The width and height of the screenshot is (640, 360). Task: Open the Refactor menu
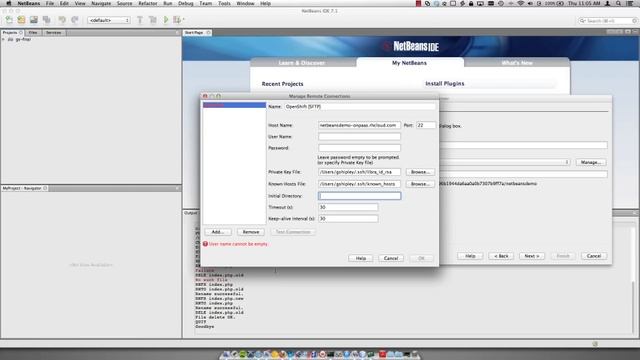[148, 3]
